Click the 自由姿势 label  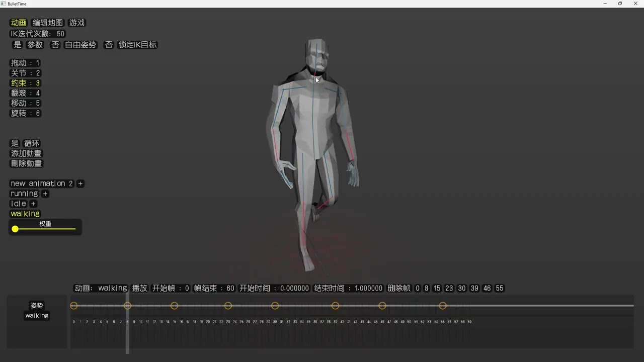[x=80, y=45]
